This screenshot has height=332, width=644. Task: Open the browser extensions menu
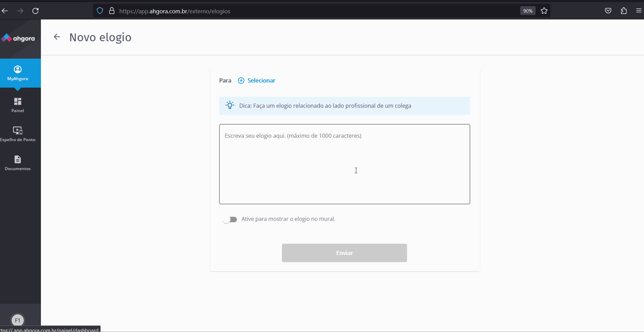[624, 11]
